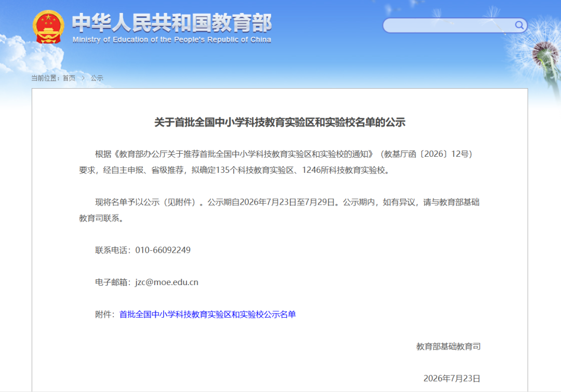Click the 附件 label
Image resolution: width=561 pixels, height=392 pixels.
tap(105, 315)
